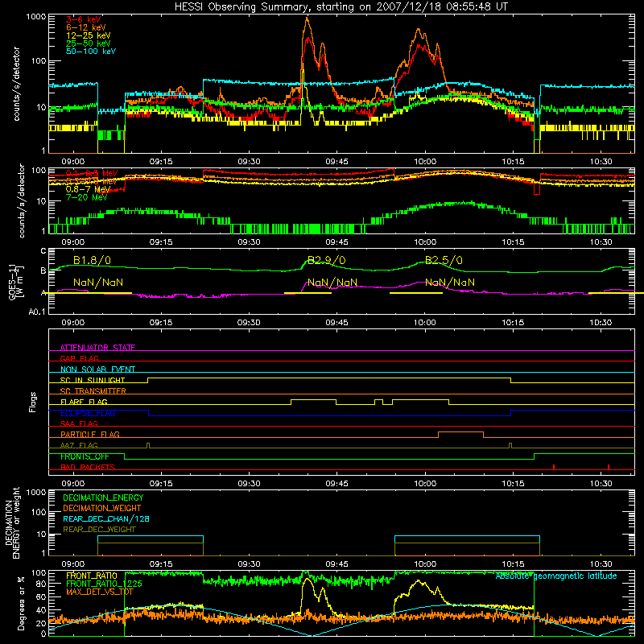This screenshot has width=644, height=644.
Task: Select the NON_SOLAR_EVENT flag label
Action: pos(97,369)
